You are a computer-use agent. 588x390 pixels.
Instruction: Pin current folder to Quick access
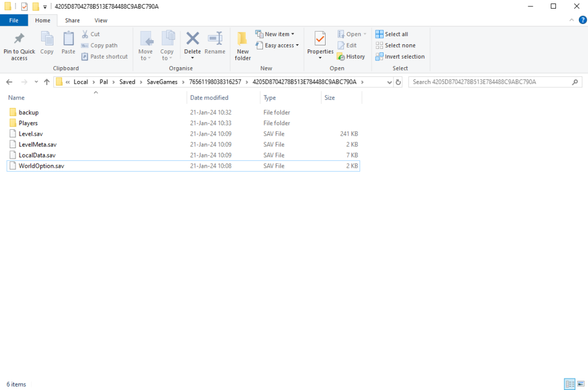(x=19, y=45)
